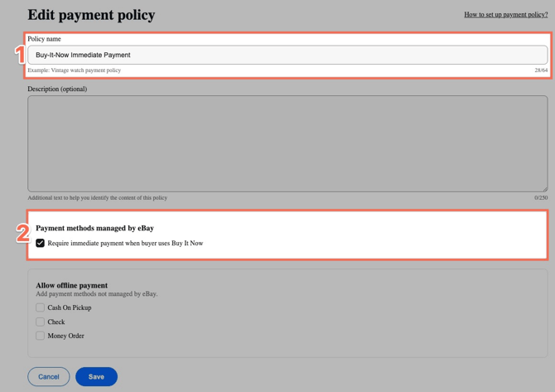Enable the Cash On Pickup checkbox
555x392 pixels.
pos(40,307)
